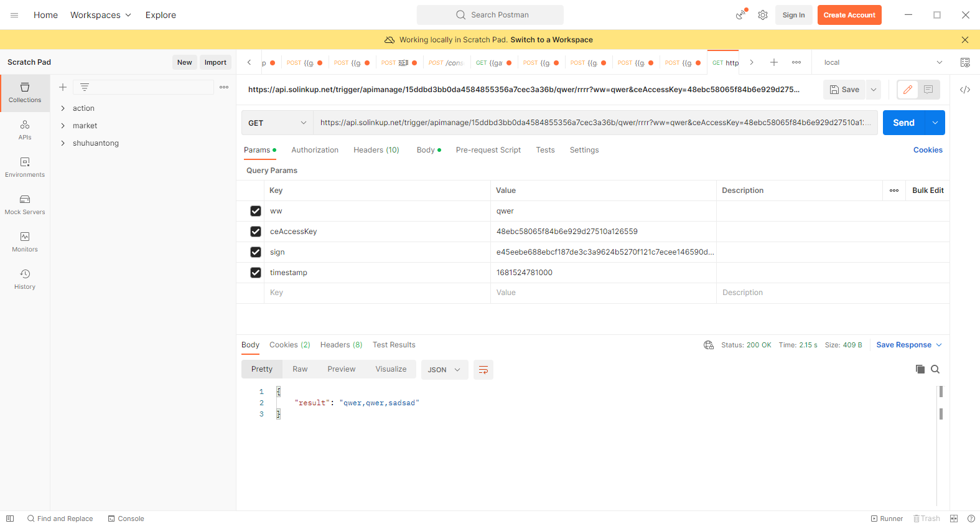The image size is (980, 526).
Task: Switch to the Authorization tab
Action: point(315,150)
